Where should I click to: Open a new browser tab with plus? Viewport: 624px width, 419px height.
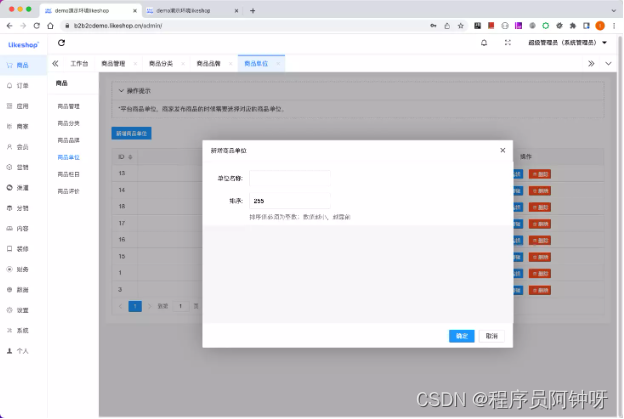[x=252, y=11]
